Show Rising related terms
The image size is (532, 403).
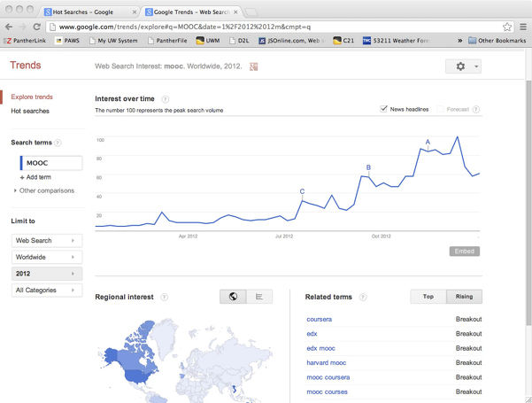pos(464,297)
